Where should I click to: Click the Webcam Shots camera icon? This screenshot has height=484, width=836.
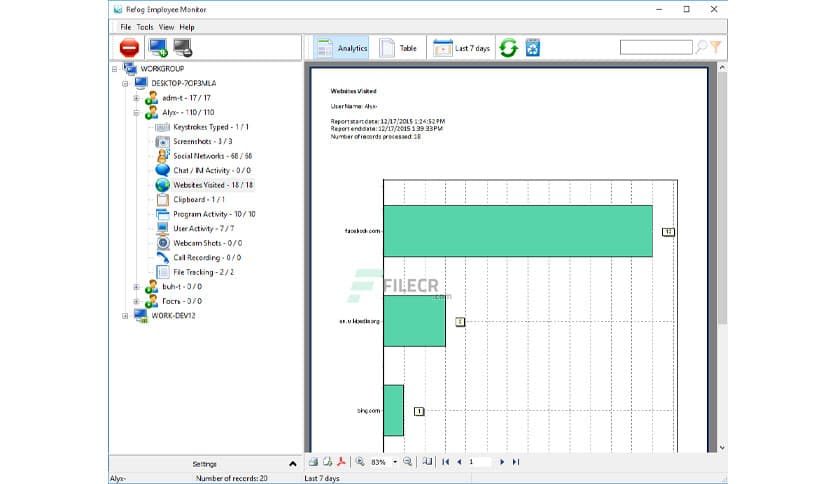tap(163, 243)
